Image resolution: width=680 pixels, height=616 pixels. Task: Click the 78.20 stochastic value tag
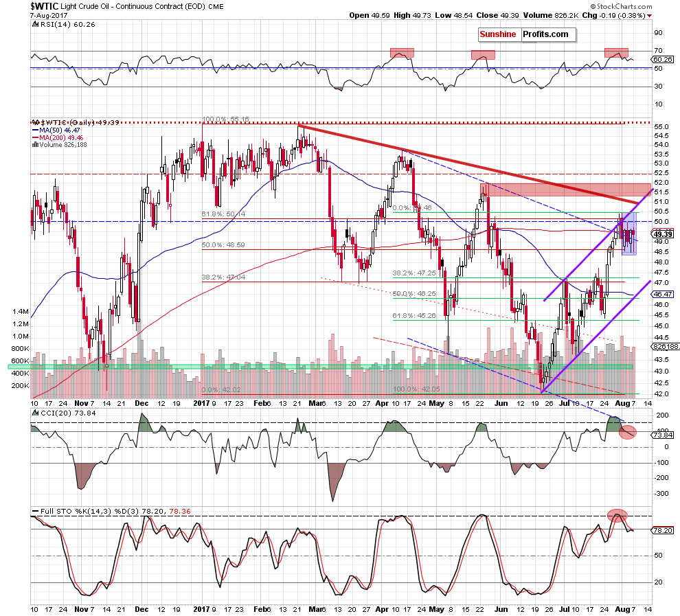pyautogui.click(x=662, y=530)
